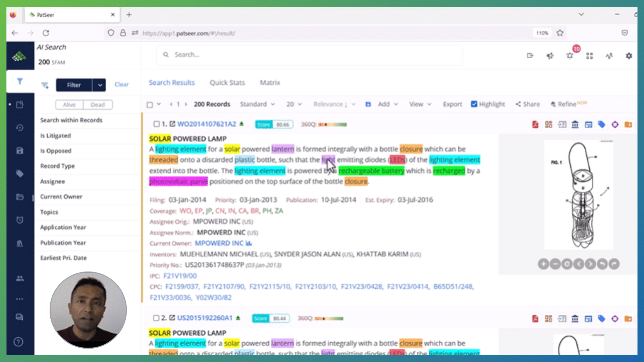The height and width of the screenshot is (362, 644).
Task: Open PDF icon for record WO2014107621A2
Action: 535,125
